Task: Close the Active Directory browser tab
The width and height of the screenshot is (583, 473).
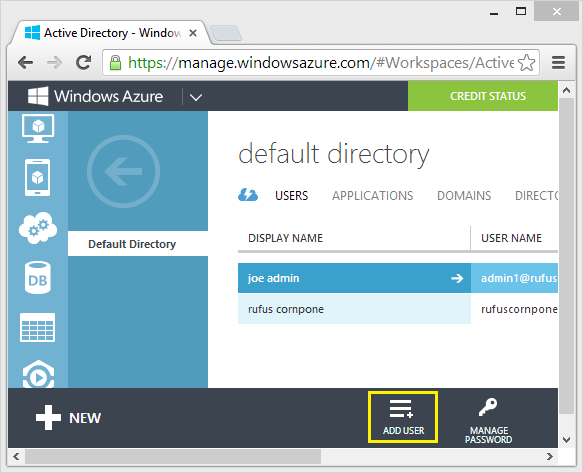Action: point(193,33)
